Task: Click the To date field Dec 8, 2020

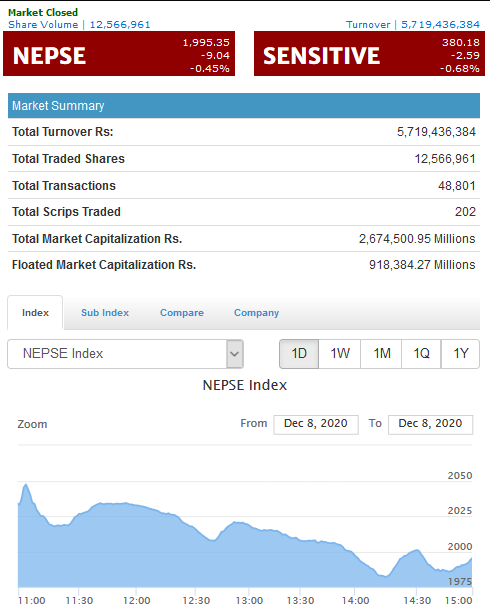Action: click(x=430, y=424)
